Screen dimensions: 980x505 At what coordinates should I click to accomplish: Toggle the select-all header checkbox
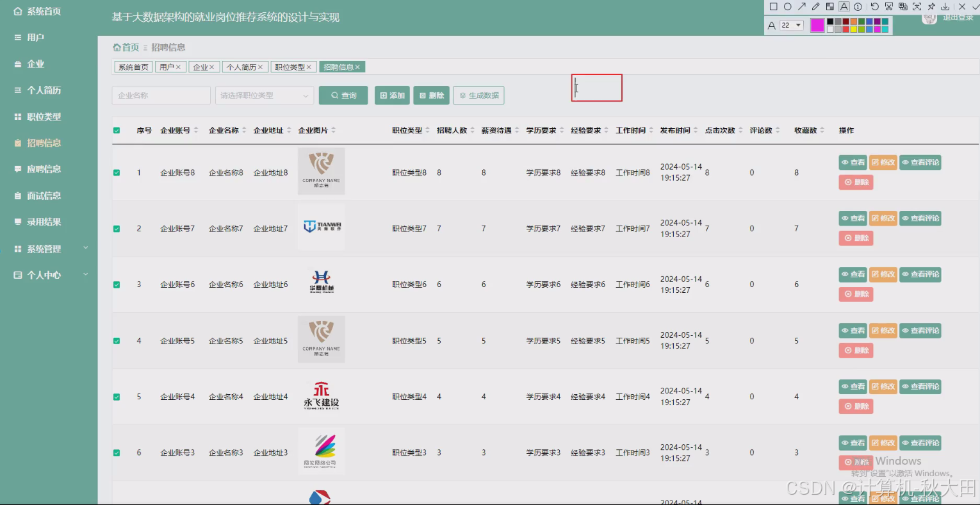pyautogui.click(x=117, y=131)
